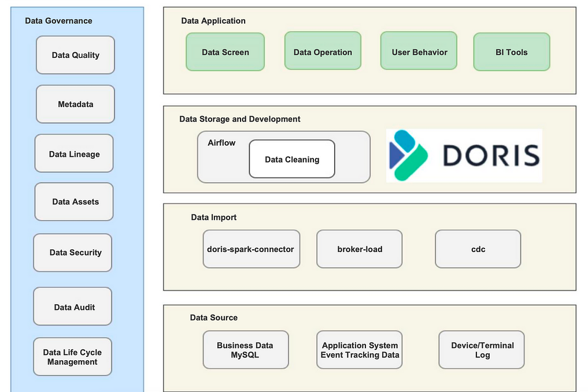Click the Airflow container label

click(x=221, y=143)
